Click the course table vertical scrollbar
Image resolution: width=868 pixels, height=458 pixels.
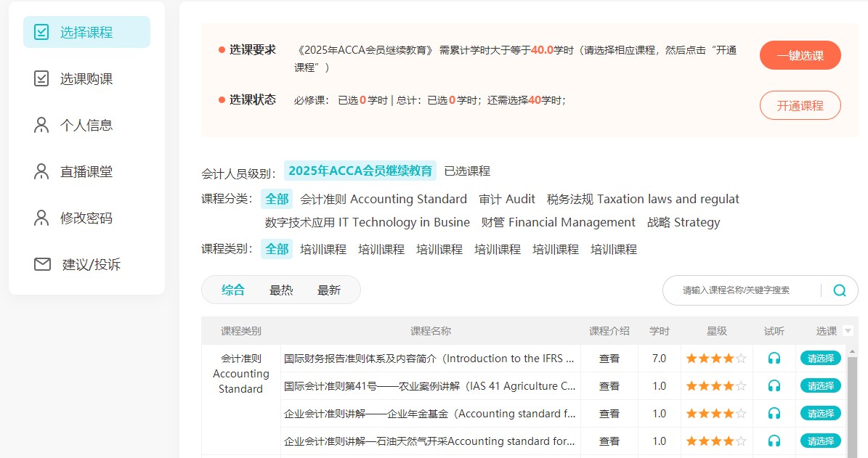coord(852,406)
